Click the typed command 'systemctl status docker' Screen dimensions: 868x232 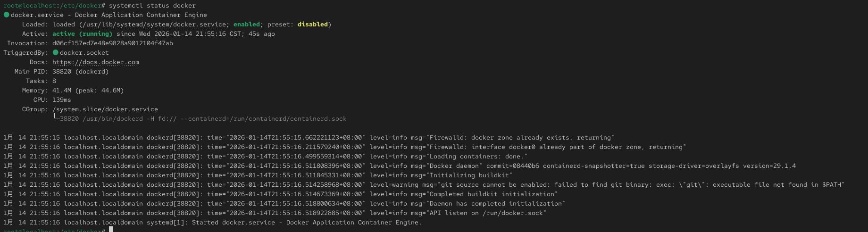coord(152,6)
